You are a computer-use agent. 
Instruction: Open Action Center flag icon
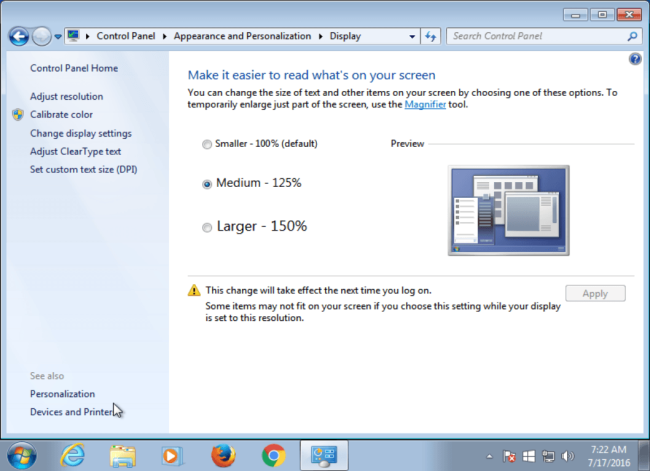click(509, 456)
